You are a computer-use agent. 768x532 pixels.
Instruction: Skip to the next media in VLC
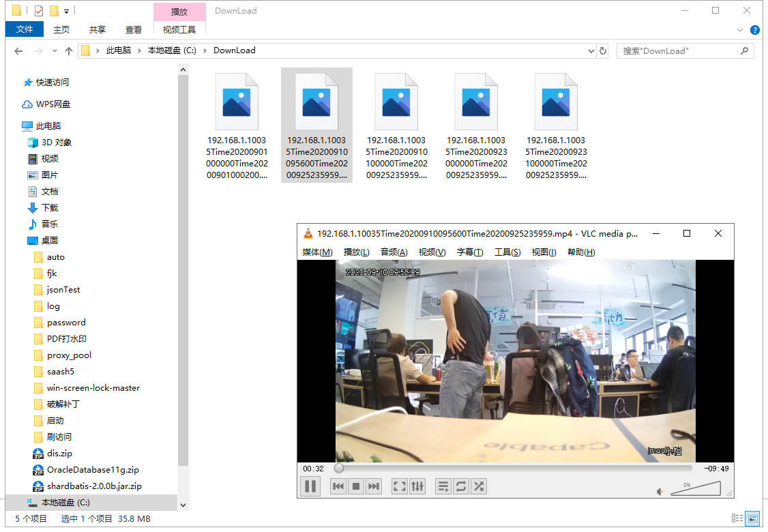point(373,486)
